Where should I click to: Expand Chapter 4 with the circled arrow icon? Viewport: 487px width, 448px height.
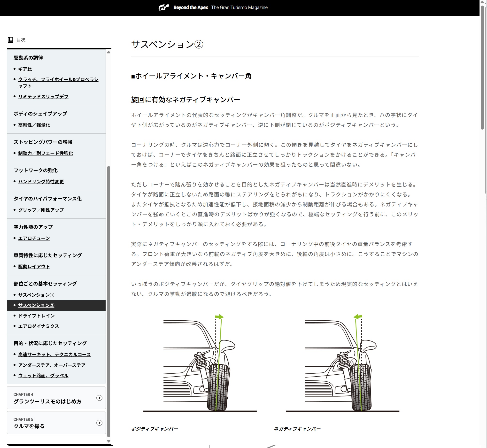99,398
